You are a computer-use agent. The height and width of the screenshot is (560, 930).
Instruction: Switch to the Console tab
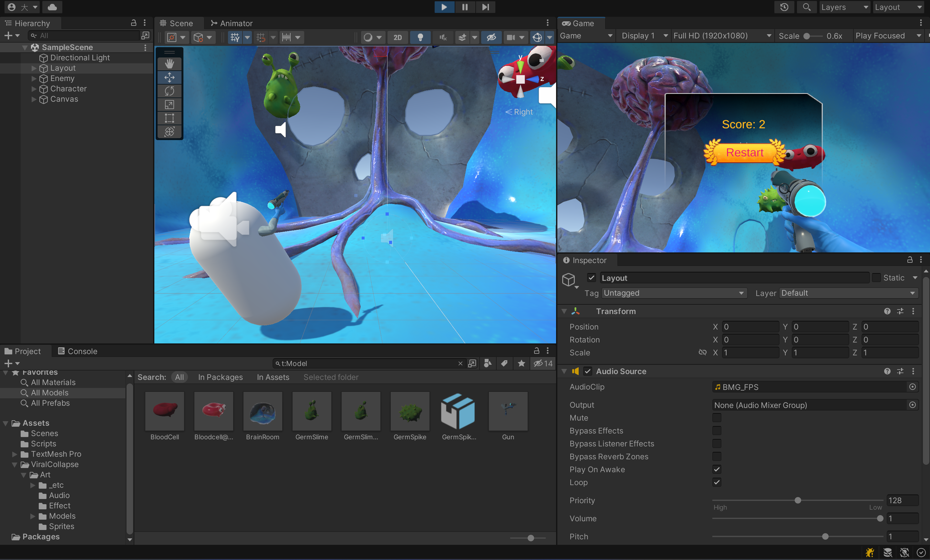pos(77,351)
